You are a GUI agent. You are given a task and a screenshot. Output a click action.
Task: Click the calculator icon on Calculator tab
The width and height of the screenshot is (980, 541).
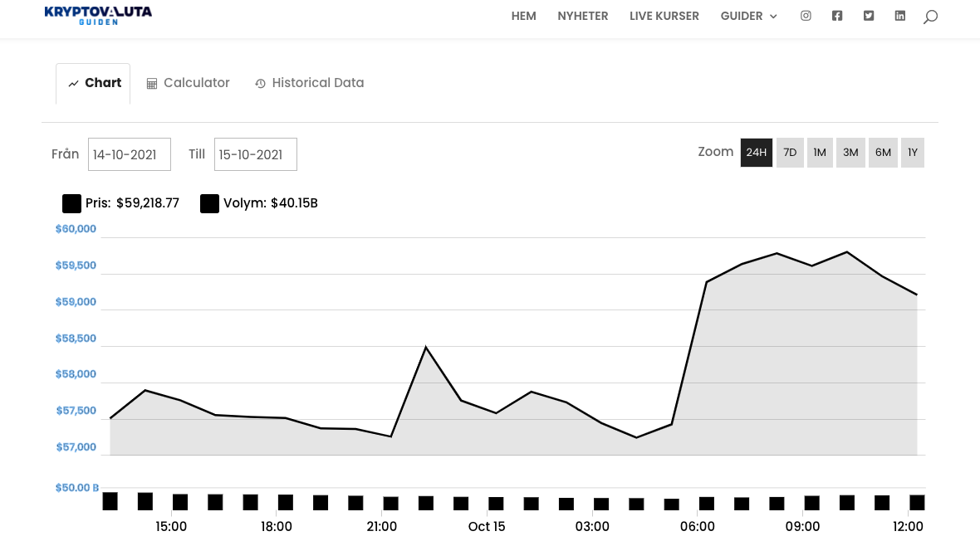tap(152, 83)
